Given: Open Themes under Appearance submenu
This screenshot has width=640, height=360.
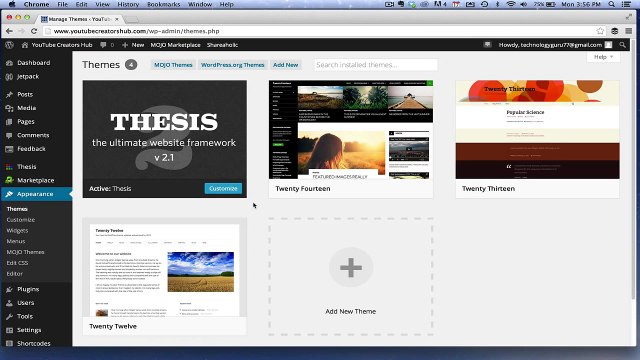Looking at the screenshot, I should coord(17,209).
